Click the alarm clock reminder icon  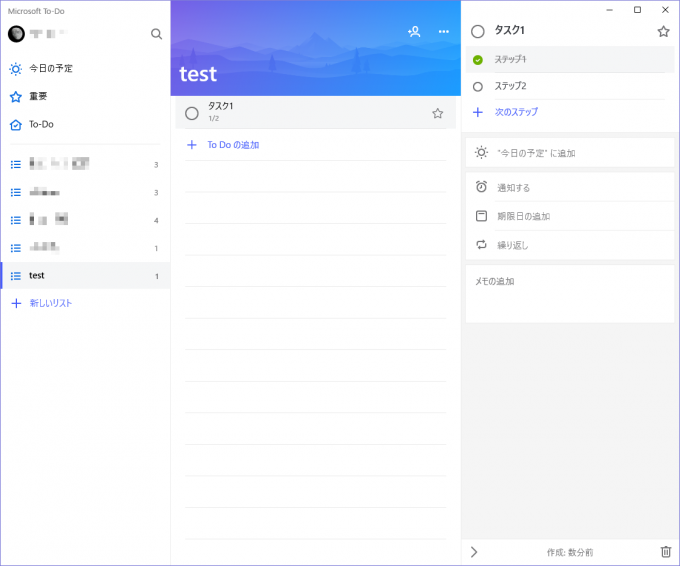click(x=481, y=187)
